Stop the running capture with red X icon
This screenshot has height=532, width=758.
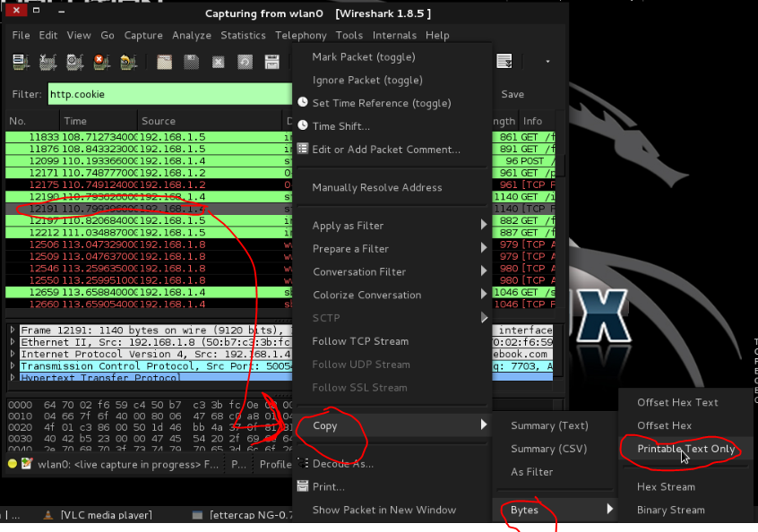tap(101, 62)
